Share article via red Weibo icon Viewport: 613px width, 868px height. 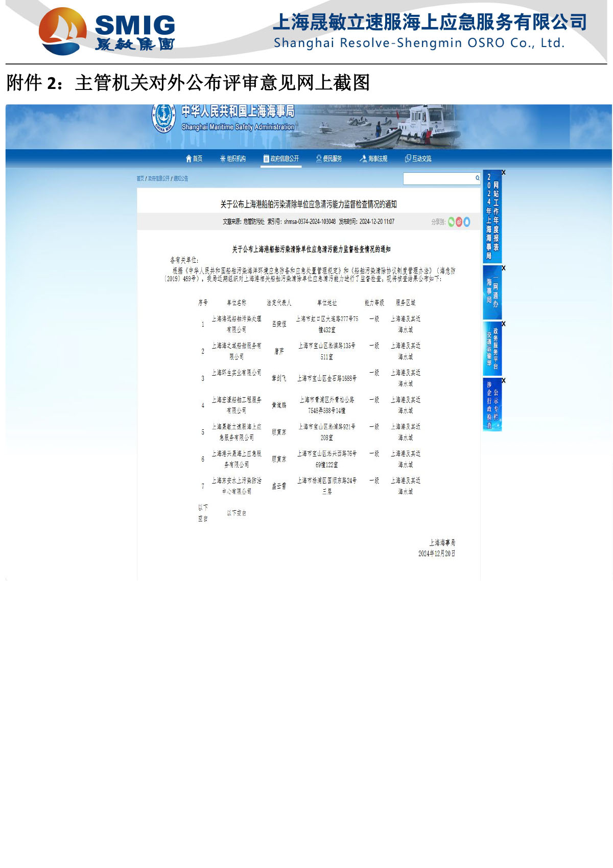tap(459, 222)
